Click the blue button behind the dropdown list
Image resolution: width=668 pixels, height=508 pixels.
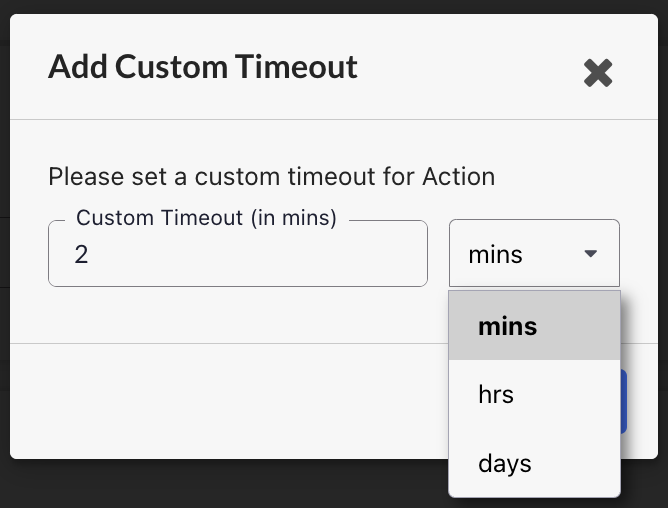coord(624,401)
